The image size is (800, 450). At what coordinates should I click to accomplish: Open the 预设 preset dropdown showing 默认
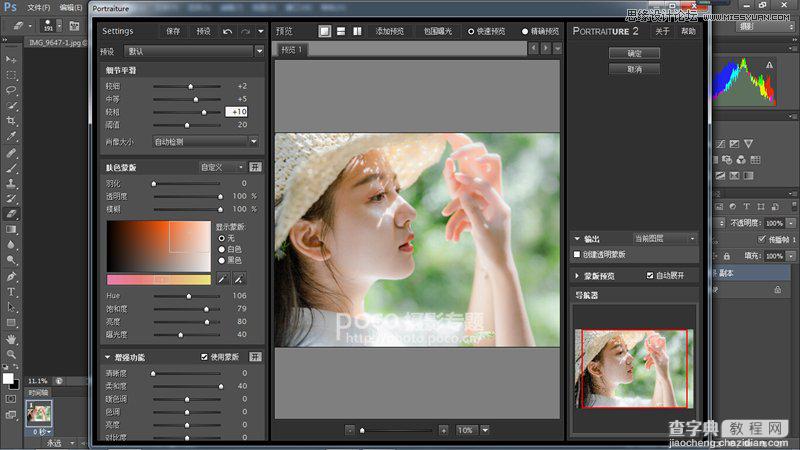pyautogui.click(x=194, y=51)
